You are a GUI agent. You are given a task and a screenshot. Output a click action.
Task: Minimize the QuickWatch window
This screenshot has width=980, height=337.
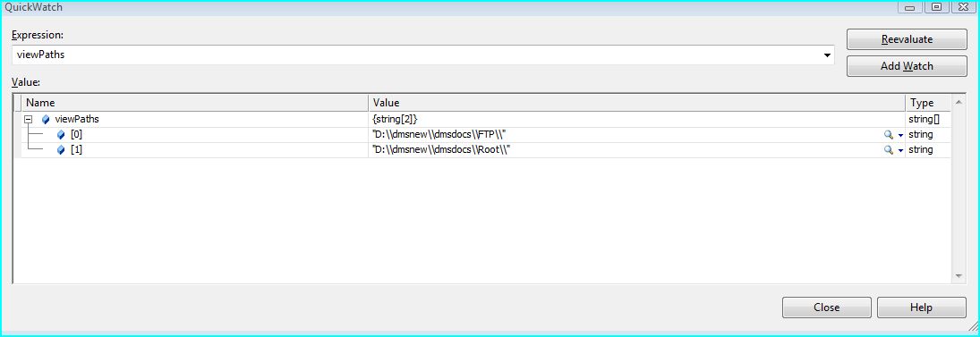pyautogui.click(x=909, y=7)
